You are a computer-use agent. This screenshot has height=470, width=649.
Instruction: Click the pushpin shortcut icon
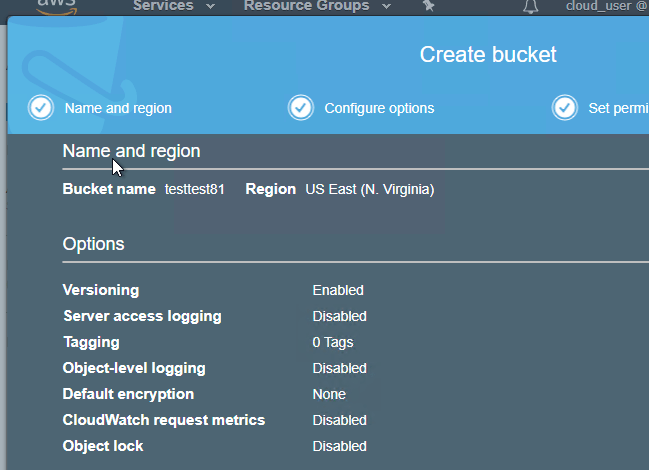coord(429,6)
